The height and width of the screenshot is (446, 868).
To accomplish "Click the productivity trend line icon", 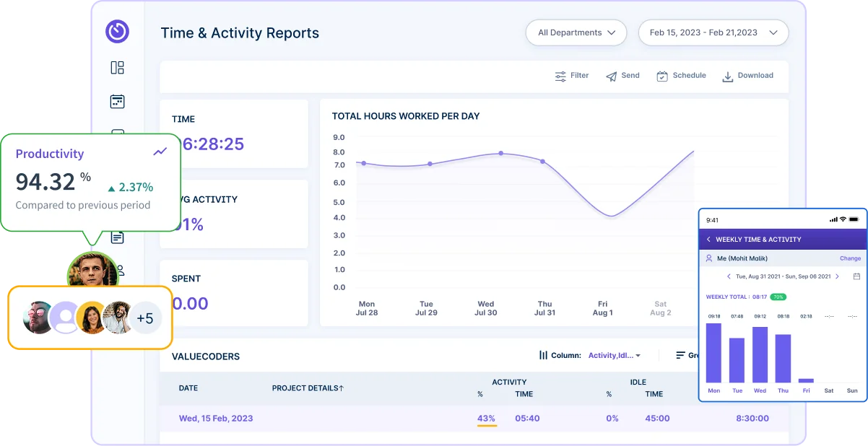I will tap(160, 152).
